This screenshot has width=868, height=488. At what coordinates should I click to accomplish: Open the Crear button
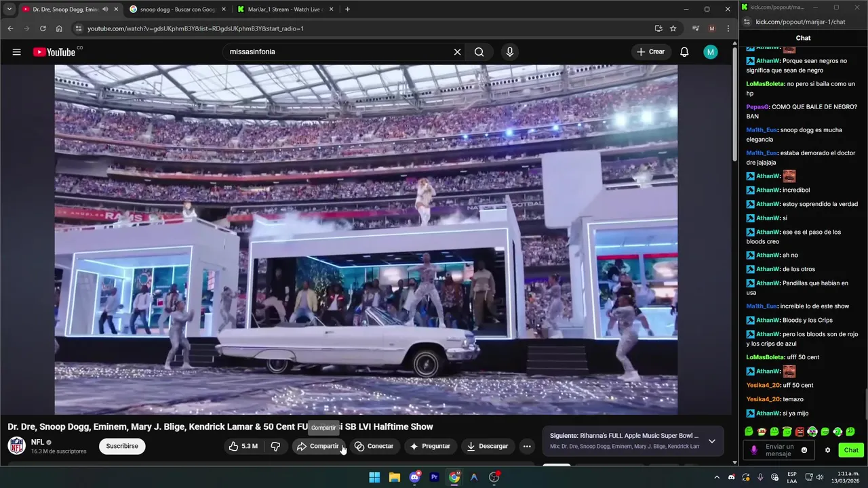[x=650, y=52]
